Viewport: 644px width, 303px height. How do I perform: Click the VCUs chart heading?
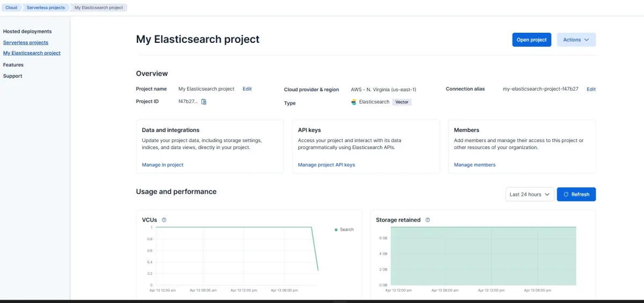point(150,220)
